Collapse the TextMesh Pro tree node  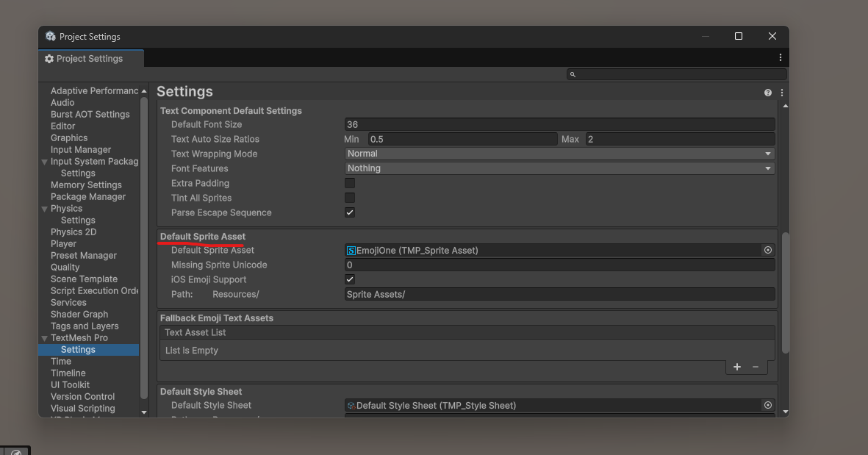pos(44,338)
